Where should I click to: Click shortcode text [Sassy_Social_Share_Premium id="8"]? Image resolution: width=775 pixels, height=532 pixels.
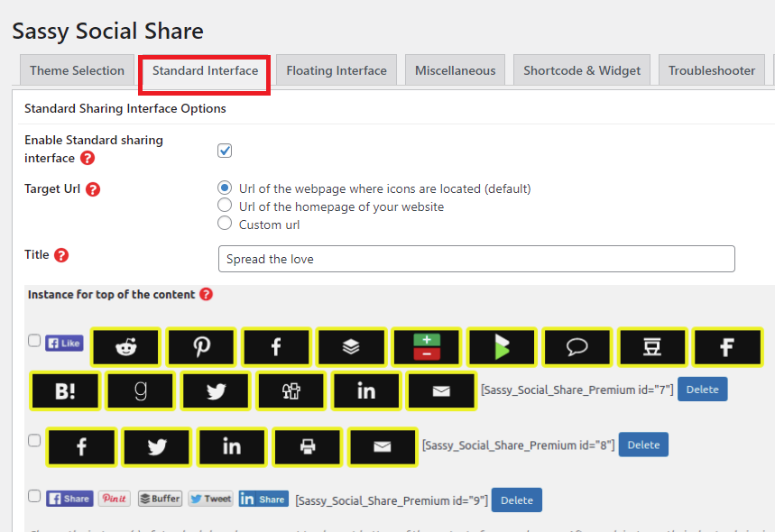point(518,445)
